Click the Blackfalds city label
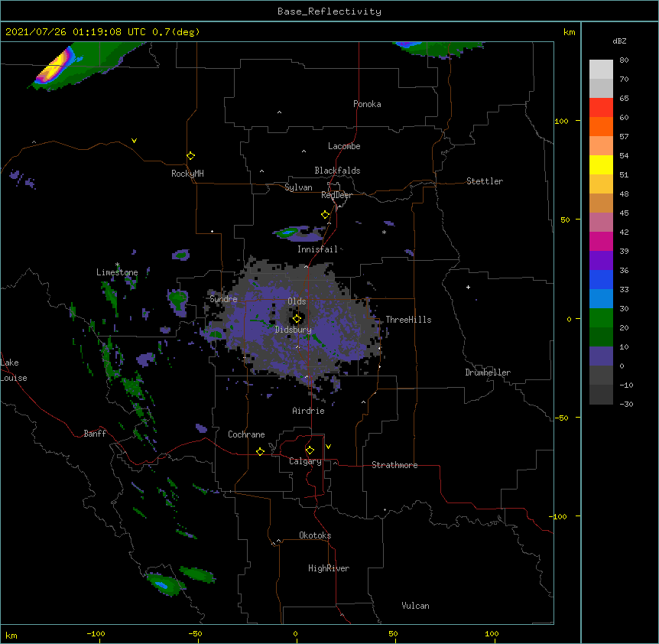This screenshot has height=644, width=659. [337, 171]
